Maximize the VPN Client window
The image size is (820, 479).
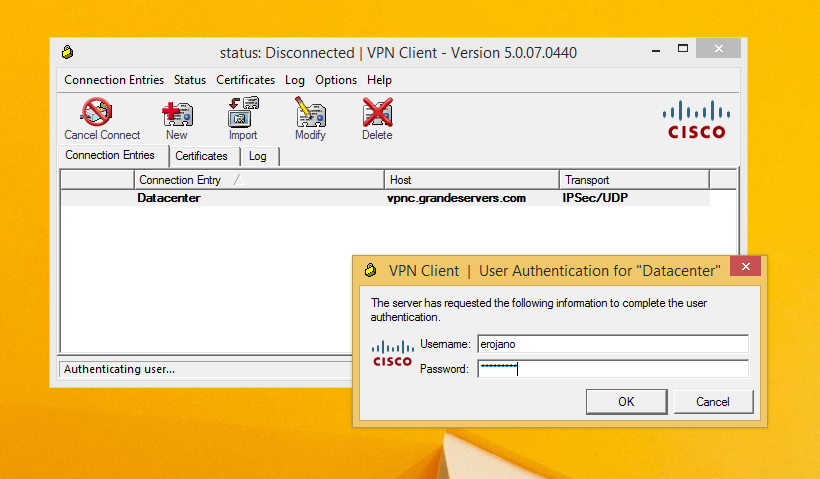coord(682,49)
